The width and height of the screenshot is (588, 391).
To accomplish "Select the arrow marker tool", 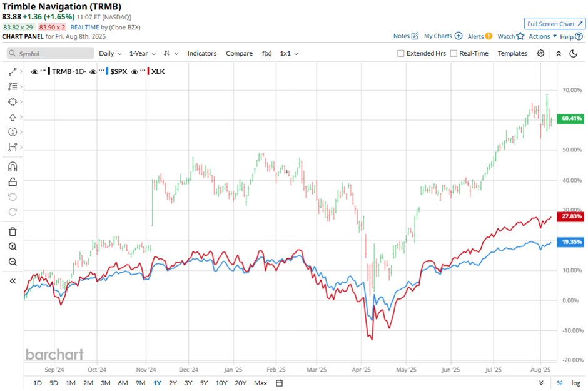I will (13, 118).
